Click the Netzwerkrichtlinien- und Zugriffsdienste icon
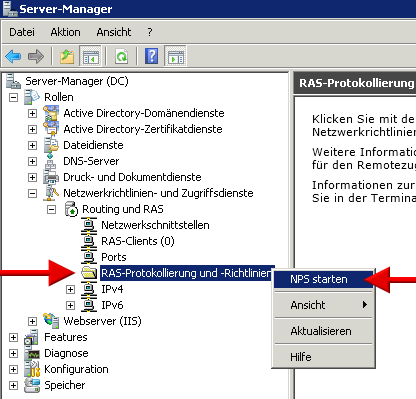Viewport: 416px width, 399px height. [x=51, y=193]
